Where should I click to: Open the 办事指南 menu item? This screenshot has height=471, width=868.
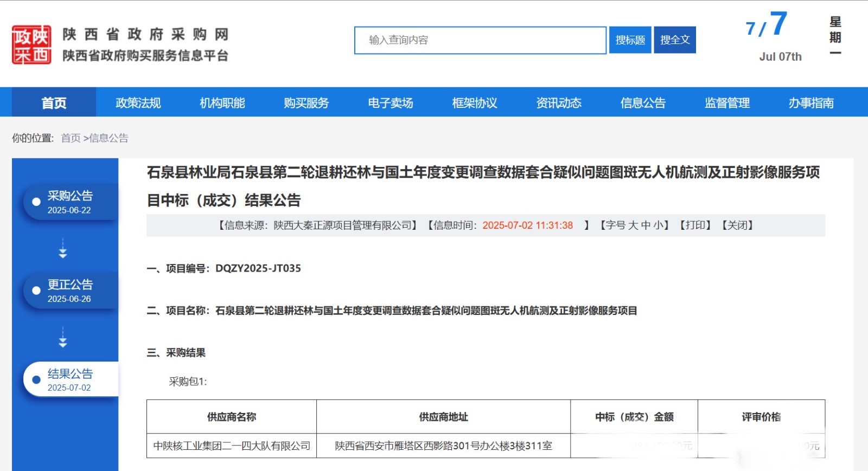(x=811, y=102)
